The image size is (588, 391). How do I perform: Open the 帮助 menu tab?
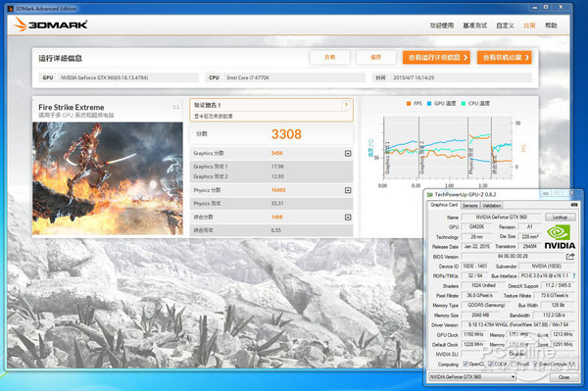(551, 25)
